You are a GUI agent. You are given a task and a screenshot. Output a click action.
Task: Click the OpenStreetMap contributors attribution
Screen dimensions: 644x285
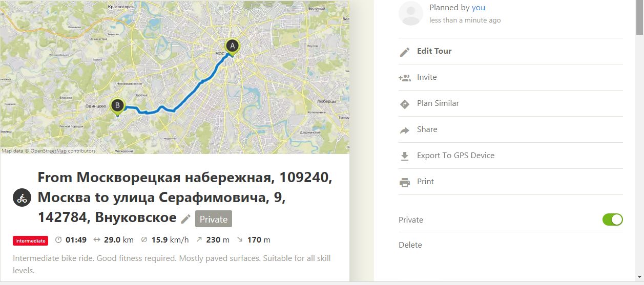click(x=63, y=151)
